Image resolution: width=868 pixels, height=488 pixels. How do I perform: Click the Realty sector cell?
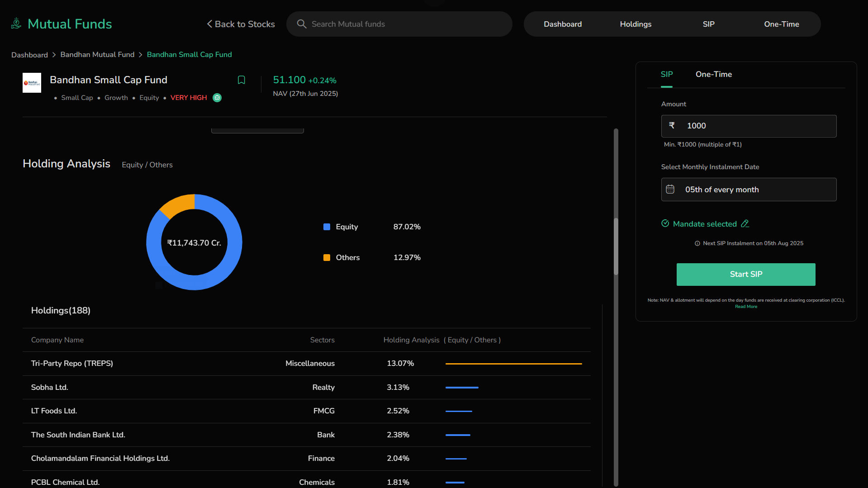tap(323, 387)
